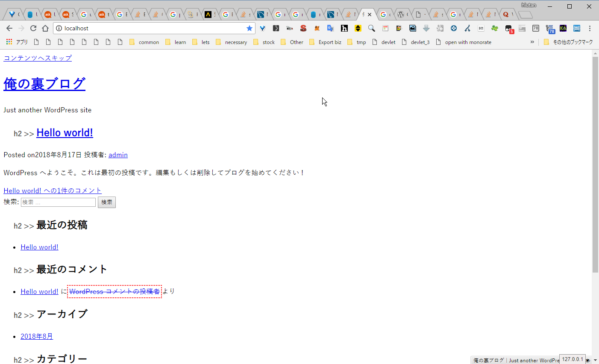This screenshot has width=599, height=364.
Task: Click the 2018年8月 archive link
Action: 37,336
